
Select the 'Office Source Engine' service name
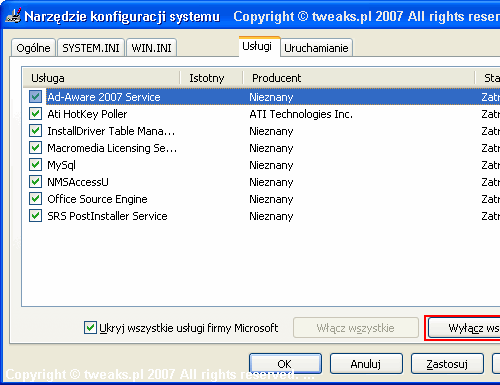pyautogui.click(x=97, y=199)
